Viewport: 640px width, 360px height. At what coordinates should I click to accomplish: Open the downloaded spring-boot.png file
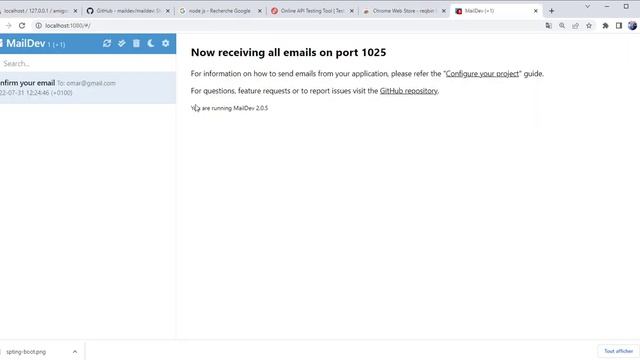26,351
